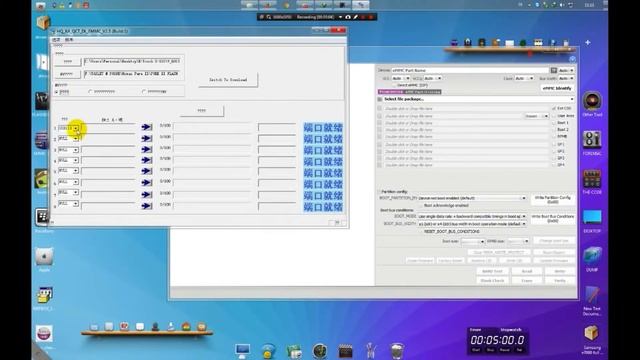Open the FORENSIC desktop icon

592,140
